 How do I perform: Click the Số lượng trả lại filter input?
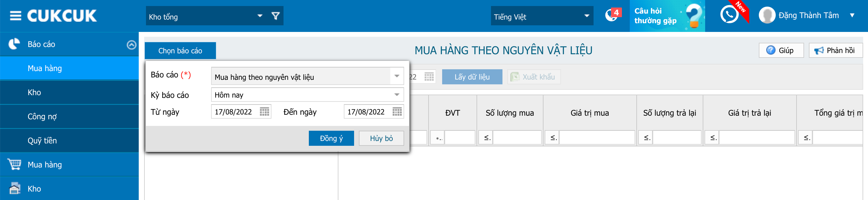[677, 138]
